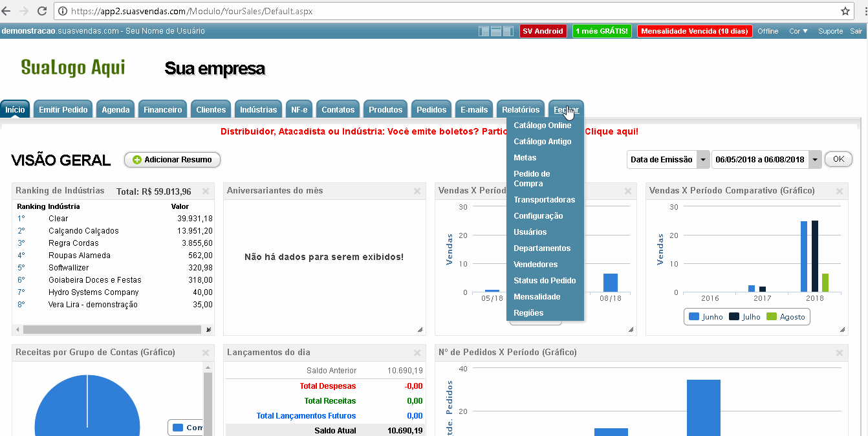Close the Vendas X Período panel
Screen dimensions: 868x436
pos(628,191)
